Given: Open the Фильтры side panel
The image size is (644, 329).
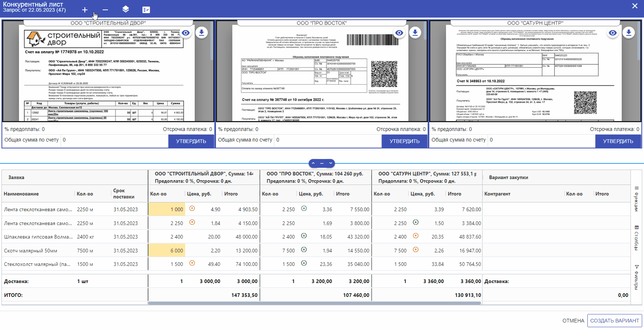Looking at the screenshot, I should pyautogui.click(x=636, y=278).
